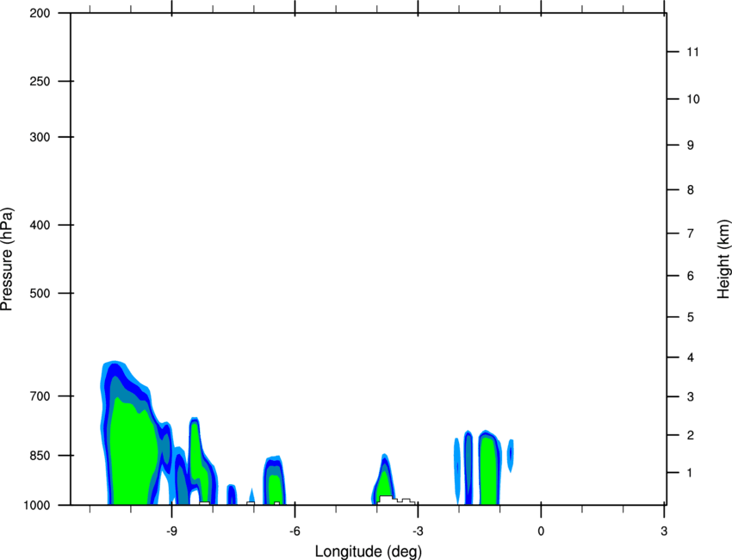Select the 700 pressure tick label
732x560 pixels.
pyautogui.click(x=40, y=396)
